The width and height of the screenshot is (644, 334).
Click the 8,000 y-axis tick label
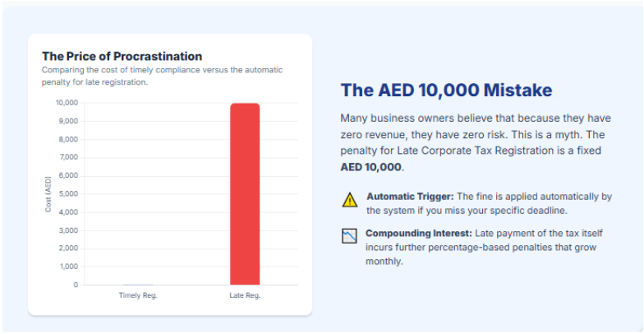point(68,139)
